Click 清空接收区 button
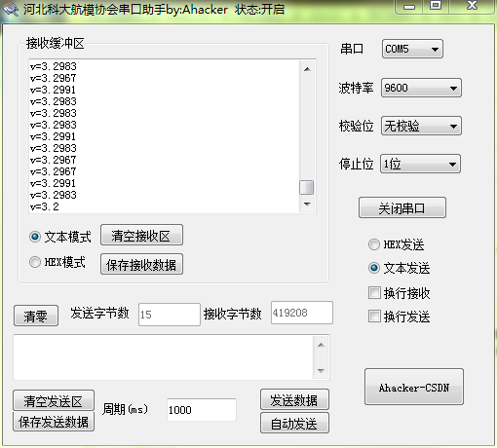This screenshot has width=497, height=448. [141, 235]
